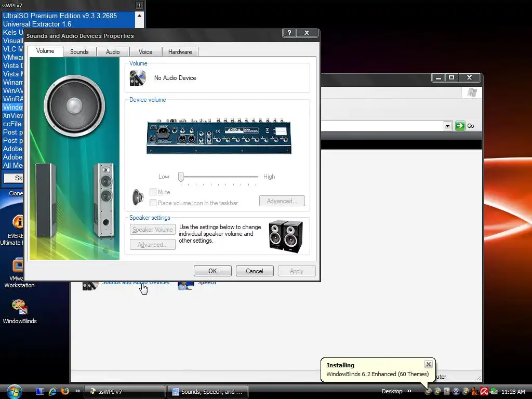532x399 pixels.
Task: Select UltraISO Premium Edition v9.3.3.2685 in list
Action: click(x=68, y=16)
